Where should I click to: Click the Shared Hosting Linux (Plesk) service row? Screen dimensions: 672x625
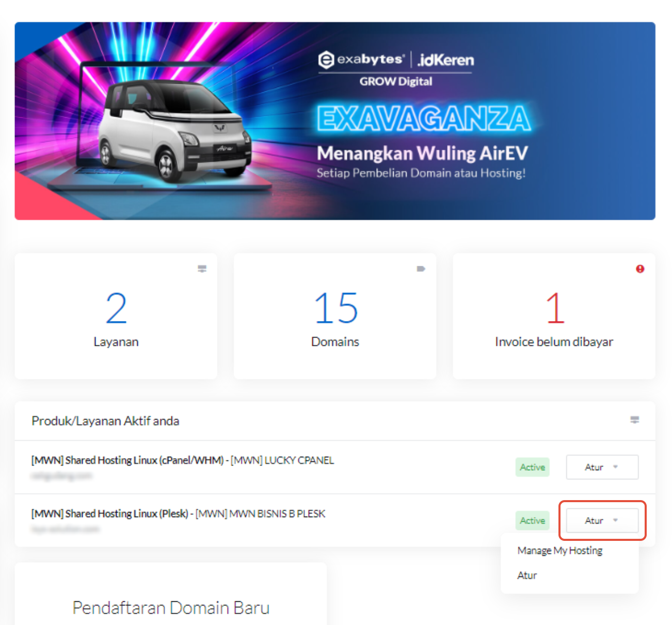(335, 520)
